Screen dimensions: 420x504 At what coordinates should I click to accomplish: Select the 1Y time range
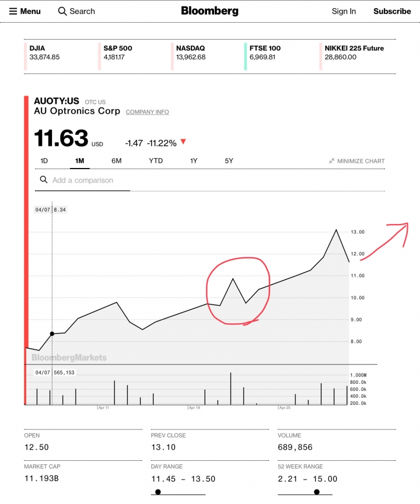(194, 161)
